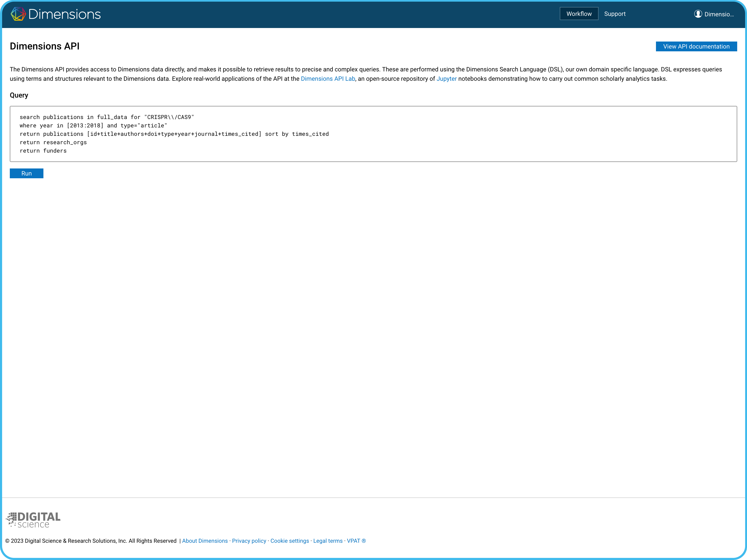Image resolution: width=747 pixels, height=560 pixels.
Task: Click inside the Query text area
Action: pos(473,142)
